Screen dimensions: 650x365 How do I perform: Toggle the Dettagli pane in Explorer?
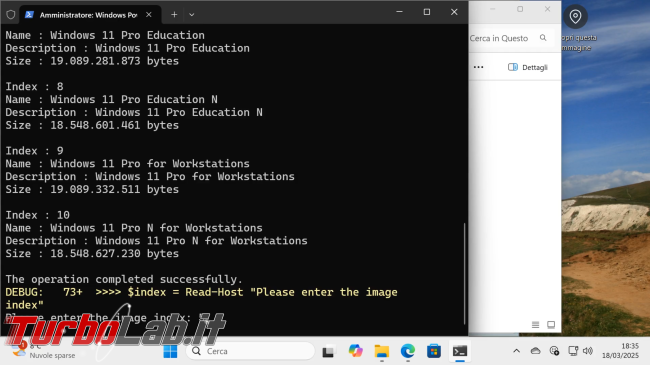pos(528,67)
